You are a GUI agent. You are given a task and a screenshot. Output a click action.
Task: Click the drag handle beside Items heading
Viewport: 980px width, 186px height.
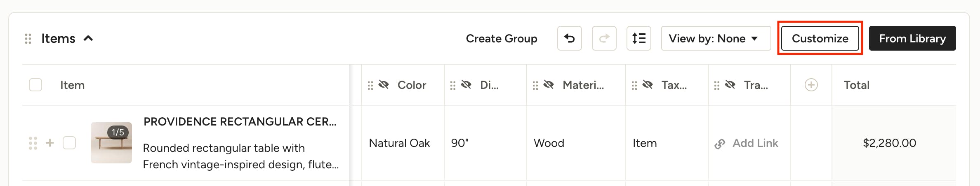click(28, 39)
